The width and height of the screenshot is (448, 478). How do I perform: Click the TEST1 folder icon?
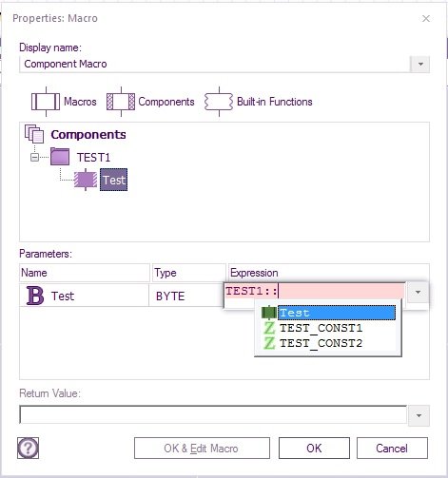point(60,157)
